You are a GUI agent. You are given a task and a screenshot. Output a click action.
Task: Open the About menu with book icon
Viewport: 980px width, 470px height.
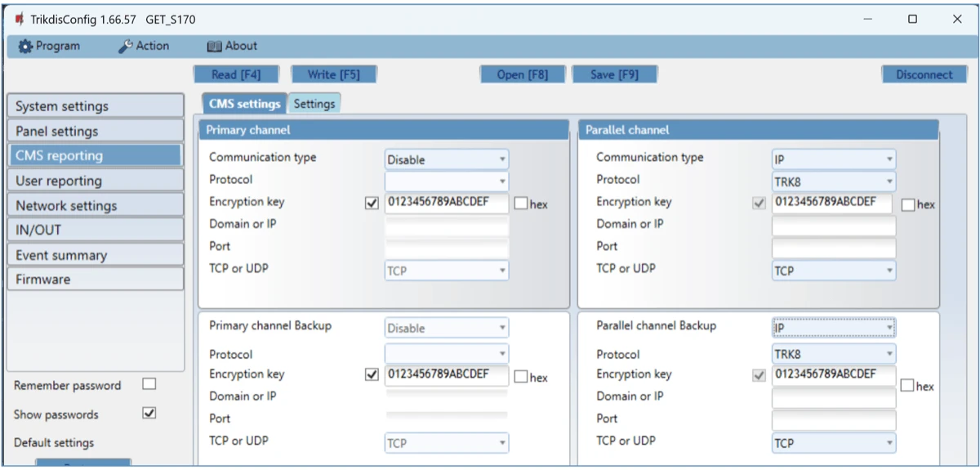232,46
